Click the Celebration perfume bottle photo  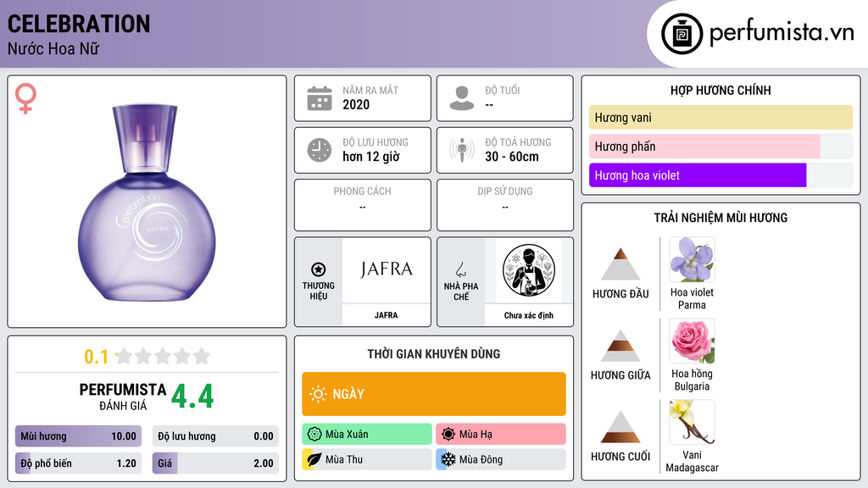click(x=147, y=202)
